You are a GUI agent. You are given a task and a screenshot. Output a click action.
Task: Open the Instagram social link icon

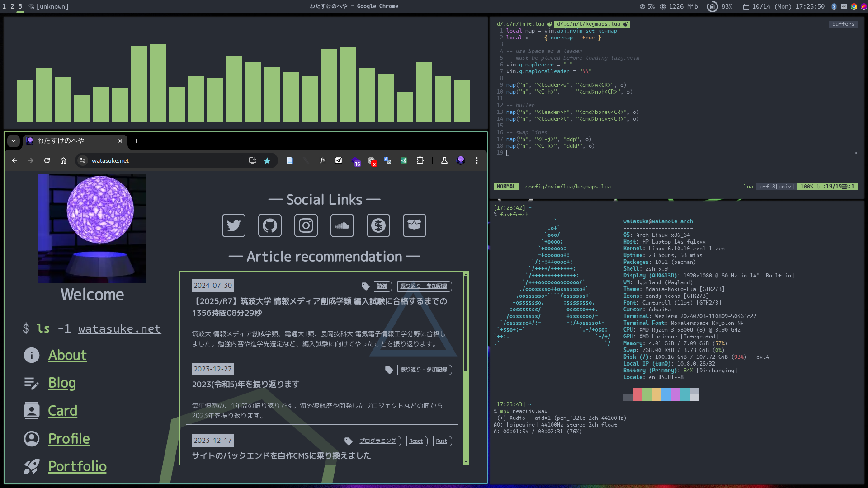click(x=306, y=225)
